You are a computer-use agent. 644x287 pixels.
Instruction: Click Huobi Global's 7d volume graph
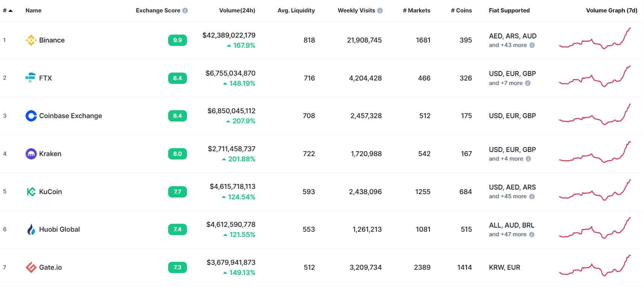coord(595,228)
